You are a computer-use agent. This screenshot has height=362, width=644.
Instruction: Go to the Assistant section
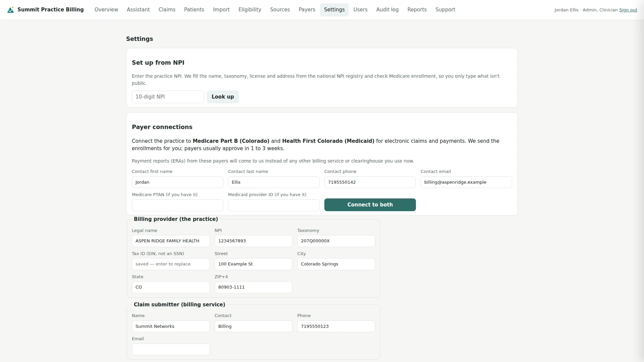tap(138, 10)
